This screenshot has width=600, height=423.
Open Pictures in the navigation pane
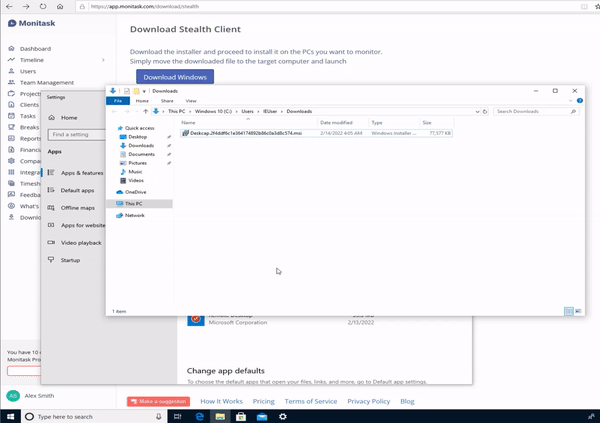pos(137,163)
